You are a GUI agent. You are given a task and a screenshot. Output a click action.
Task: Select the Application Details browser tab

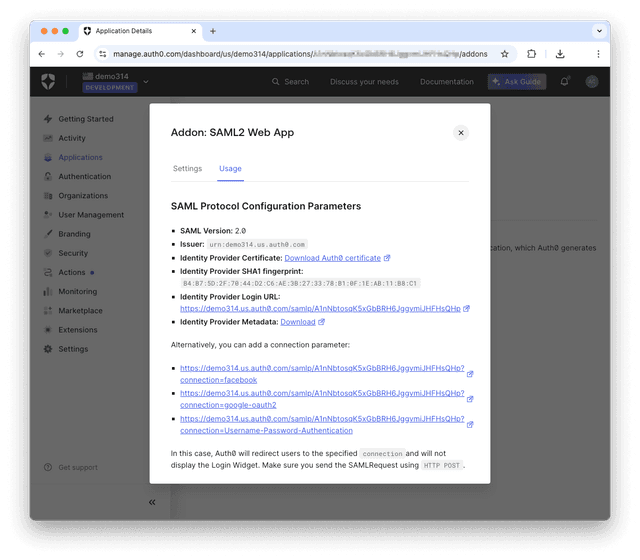(x=140, y=31)
